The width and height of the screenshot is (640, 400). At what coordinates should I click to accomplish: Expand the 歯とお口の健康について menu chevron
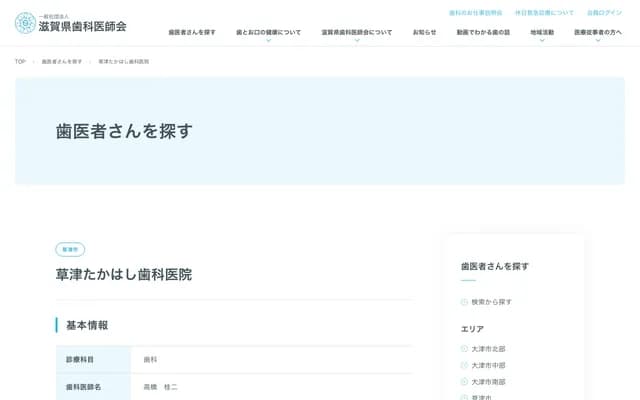point(268,41)
